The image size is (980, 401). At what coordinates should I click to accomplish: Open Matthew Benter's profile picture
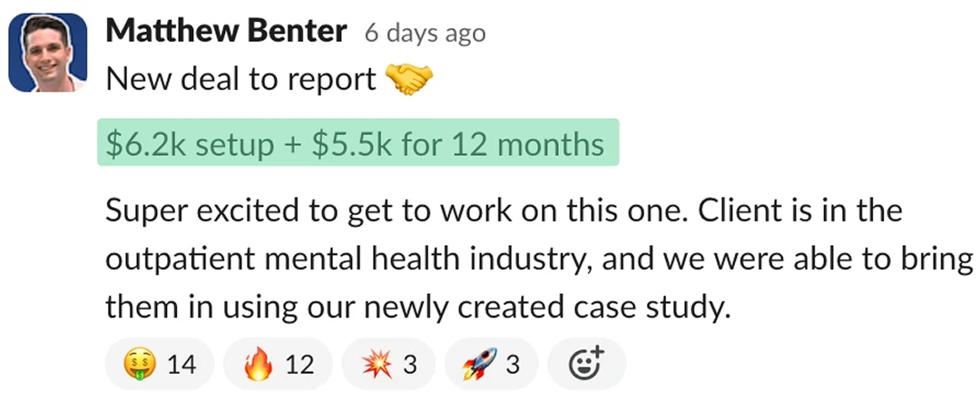click(48, 53)
